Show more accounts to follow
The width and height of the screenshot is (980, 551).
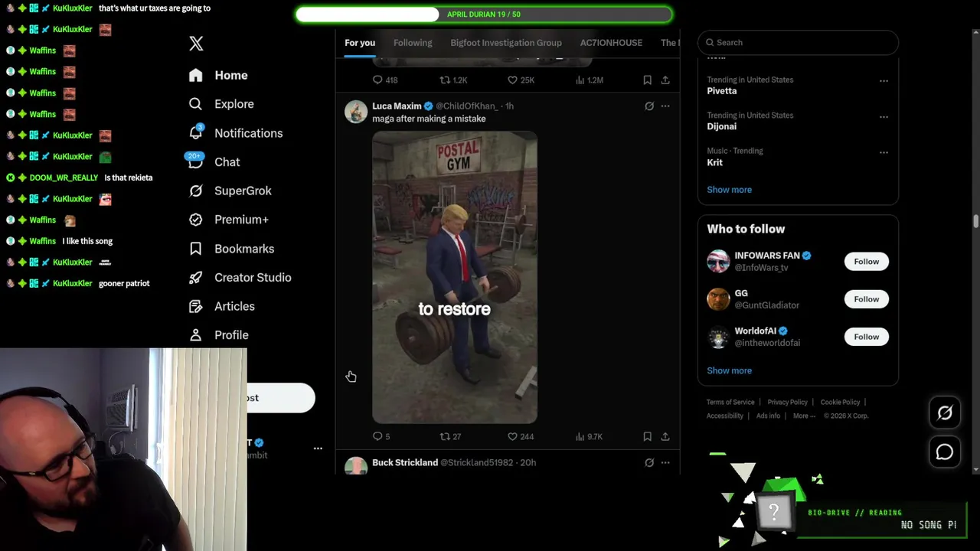coord(729,370)
